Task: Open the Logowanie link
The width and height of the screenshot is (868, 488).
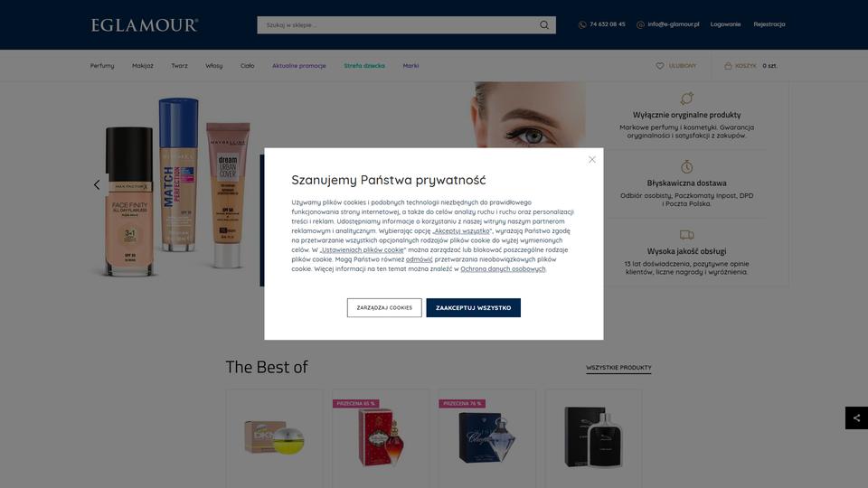Action: (725, 24)
